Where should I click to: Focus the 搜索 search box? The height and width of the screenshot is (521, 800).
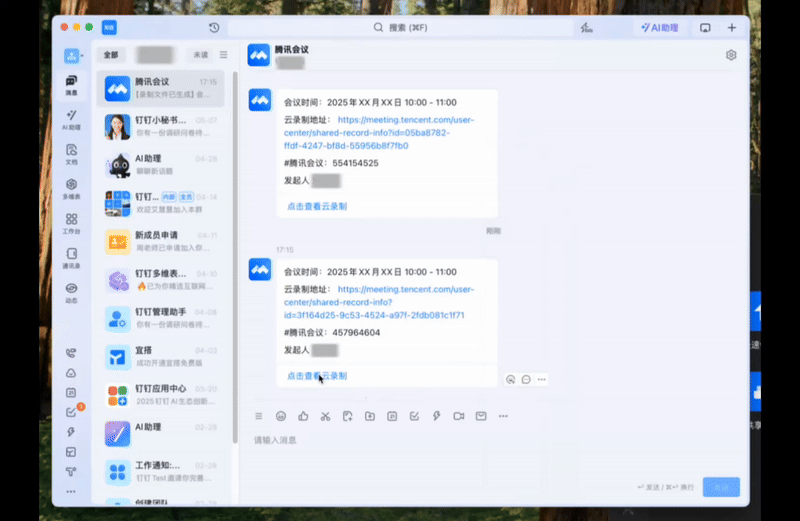401,28
